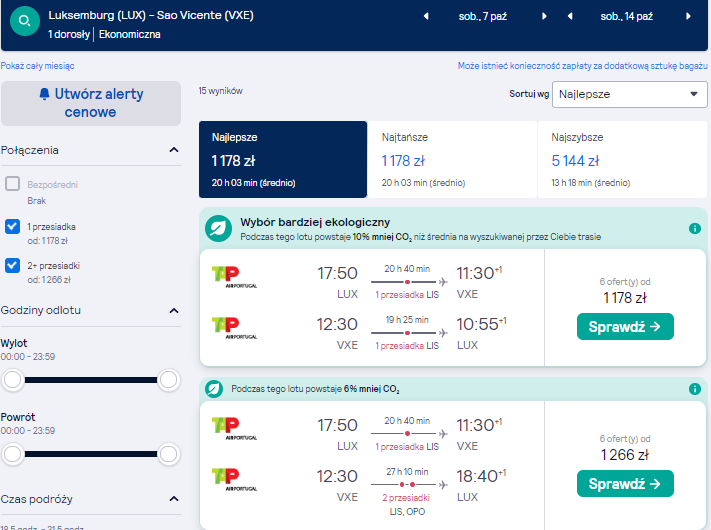Collapse the Godziny odlotu section
The width and height of the screenshot is (711, 530).
pos(174,311)
